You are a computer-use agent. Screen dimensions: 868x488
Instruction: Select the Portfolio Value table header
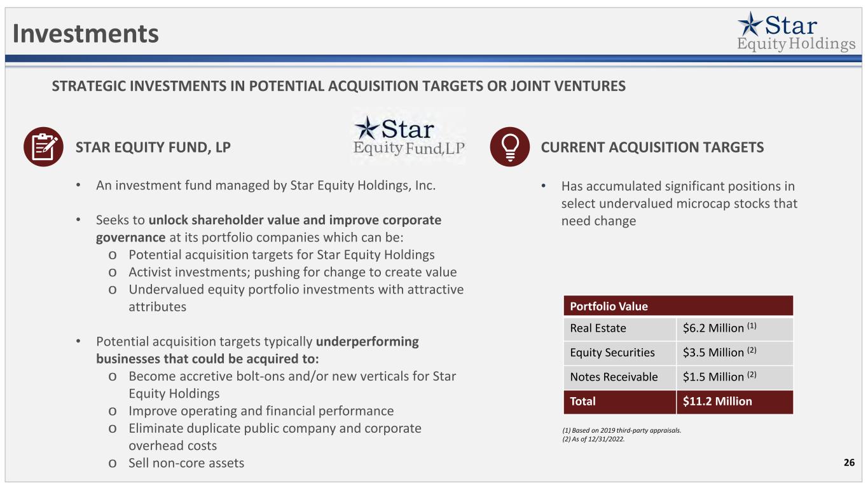coord(678,306)
